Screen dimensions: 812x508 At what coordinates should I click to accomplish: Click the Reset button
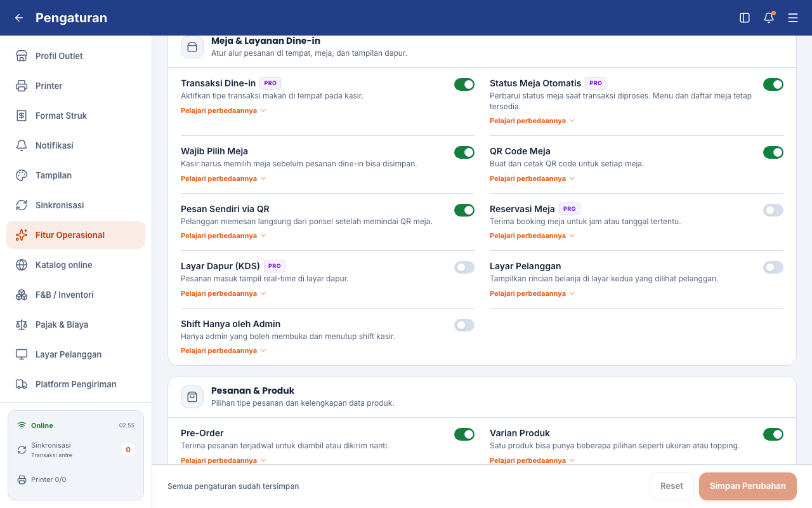(x=672, y=486)
